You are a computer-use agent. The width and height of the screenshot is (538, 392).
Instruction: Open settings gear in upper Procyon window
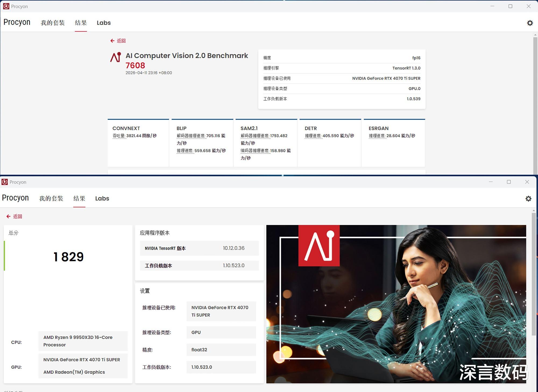(530, 23)
